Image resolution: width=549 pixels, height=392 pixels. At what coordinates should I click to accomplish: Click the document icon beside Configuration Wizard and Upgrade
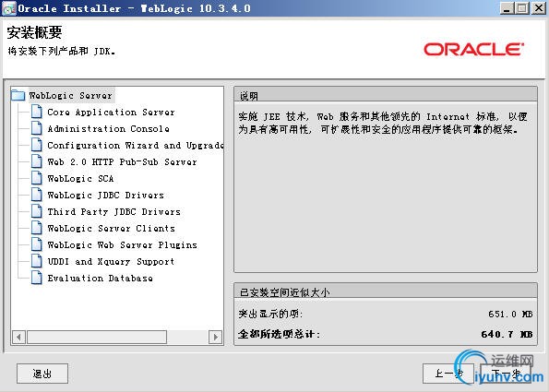pos(36,145)
